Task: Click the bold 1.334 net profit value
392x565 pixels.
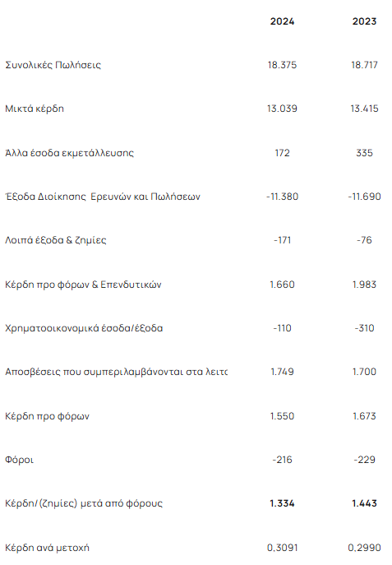Action: click(282, 503)
